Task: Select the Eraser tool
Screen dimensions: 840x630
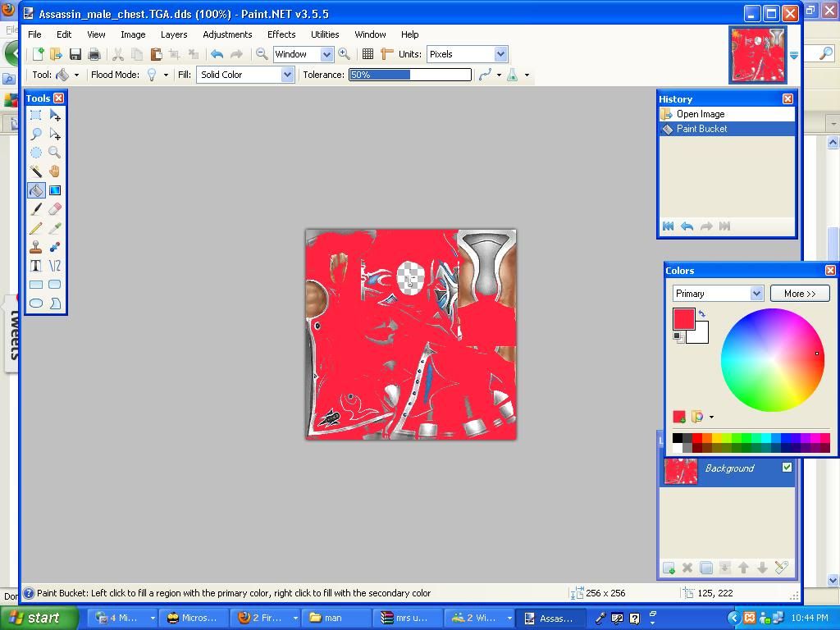Action: pos(55,209)
